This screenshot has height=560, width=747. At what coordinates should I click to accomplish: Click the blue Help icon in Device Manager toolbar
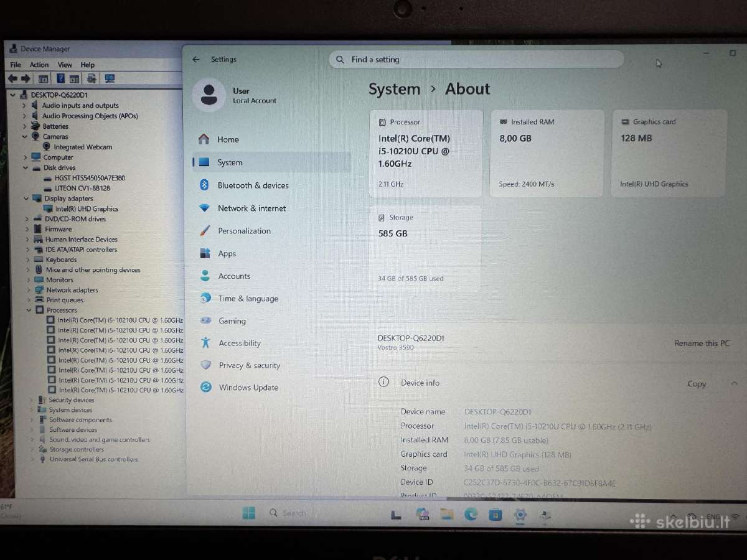pos(60,78)
